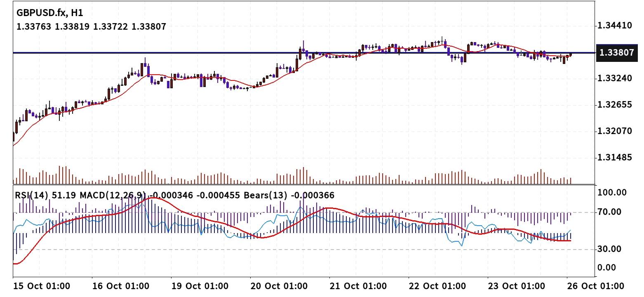Click the 16 Oct 01:00 time label

pos(120,286)
